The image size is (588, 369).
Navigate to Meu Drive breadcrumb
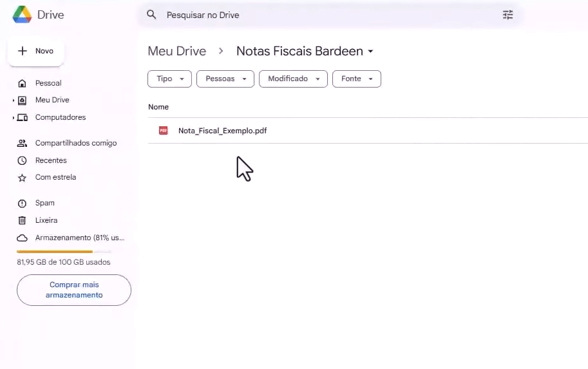tap(177, 51)
